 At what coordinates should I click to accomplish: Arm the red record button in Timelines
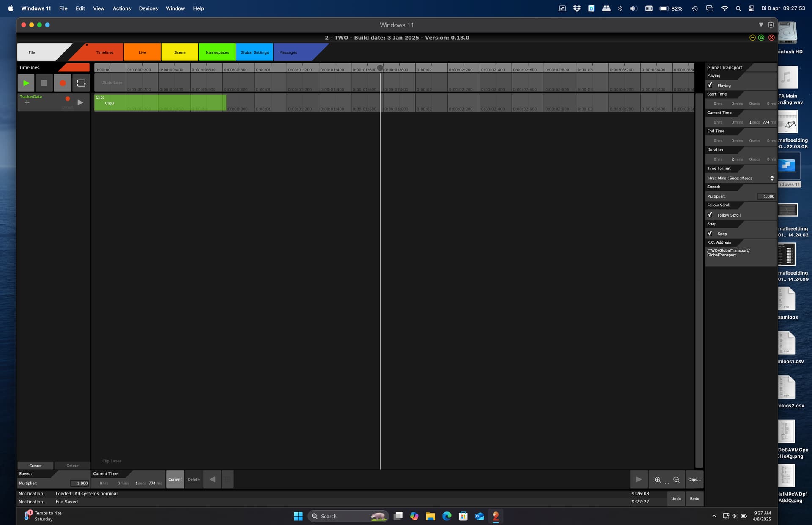coord(63,83)
